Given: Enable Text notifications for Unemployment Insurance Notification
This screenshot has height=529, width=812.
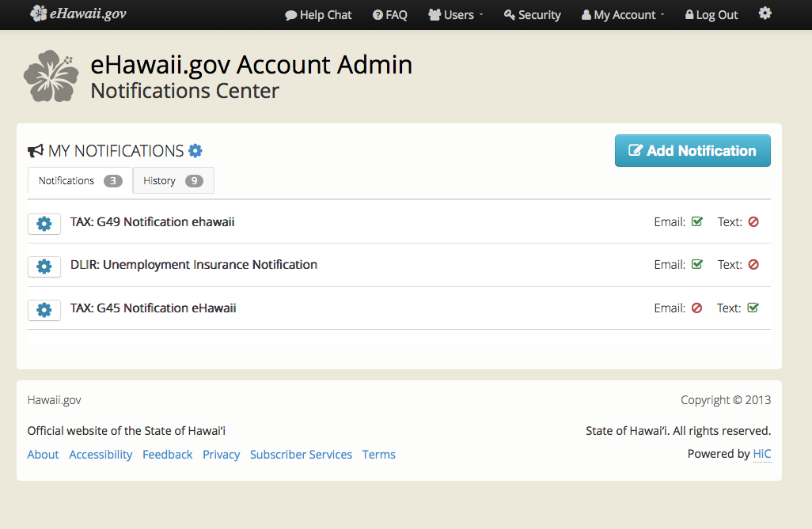Looking at the screenshot, I should [753, 264].
